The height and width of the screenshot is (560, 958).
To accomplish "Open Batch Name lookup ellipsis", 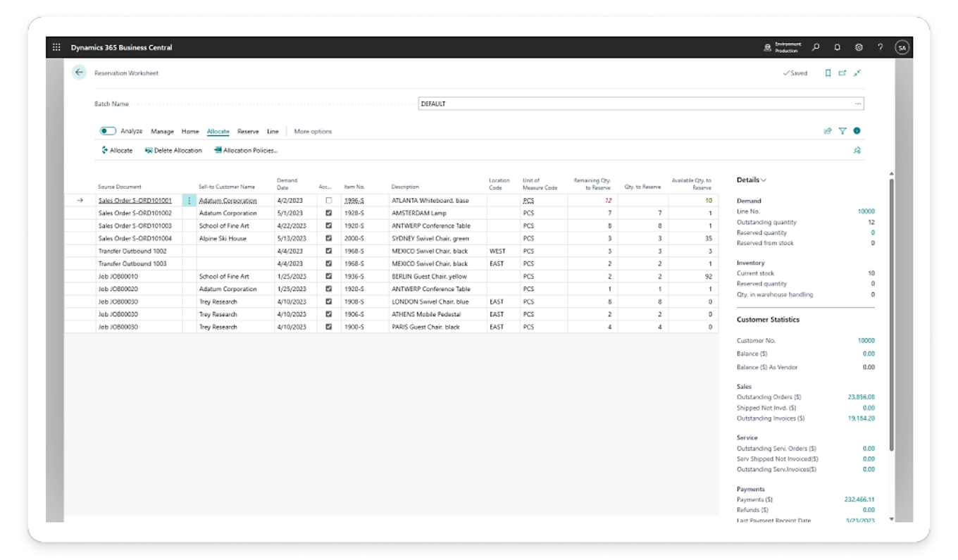I will coord(858,104).
